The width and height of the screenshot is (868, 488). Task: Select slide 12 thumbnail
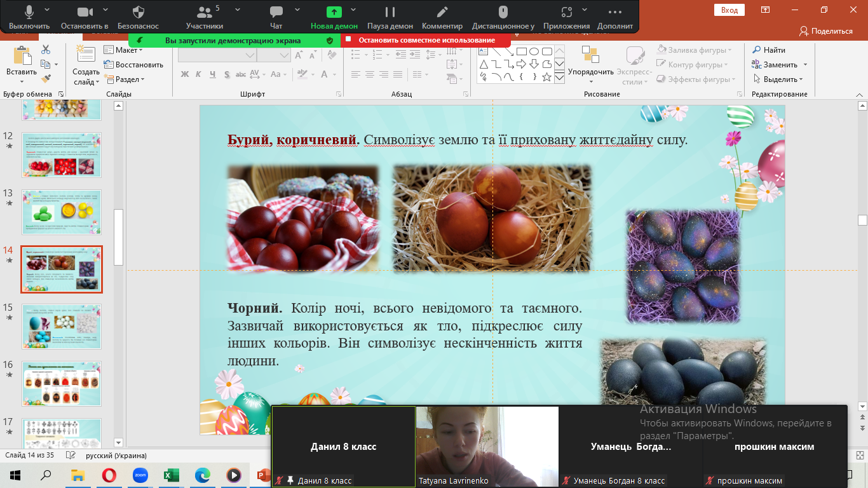click(x=62, y=154)
